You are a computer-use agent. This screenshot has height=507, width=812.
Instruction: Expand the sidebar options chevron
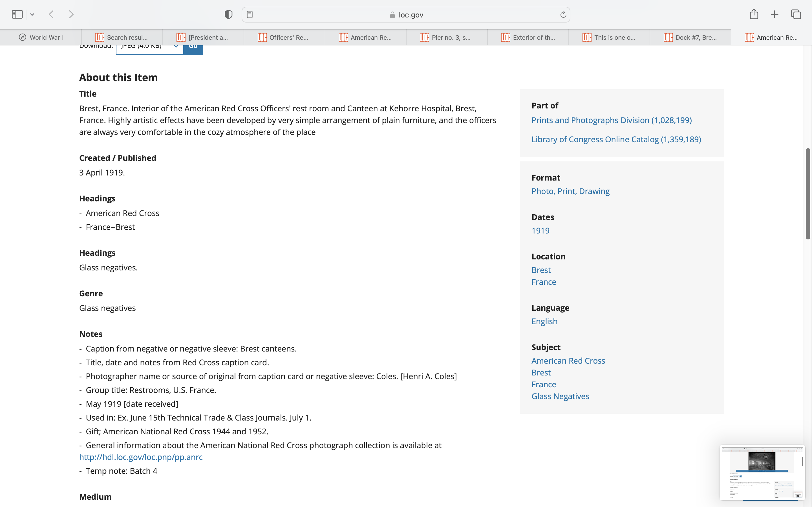tap(32, 14)
